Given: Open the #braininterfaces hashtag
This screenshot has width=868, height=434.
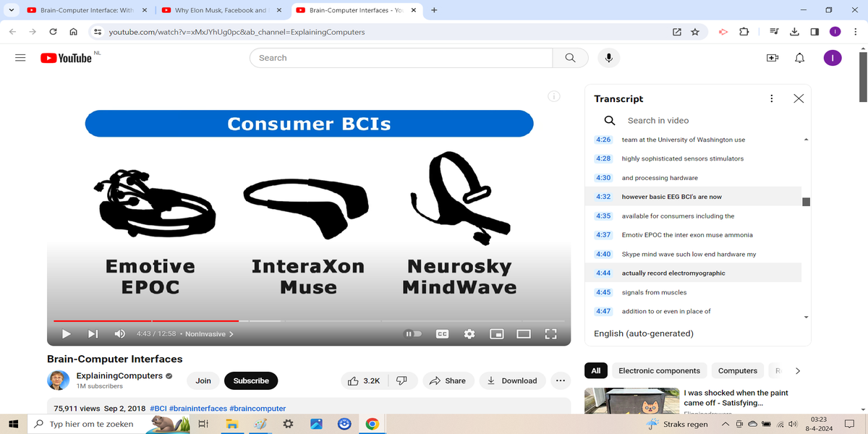Looking at the screenshot, I should coord(197,409).
